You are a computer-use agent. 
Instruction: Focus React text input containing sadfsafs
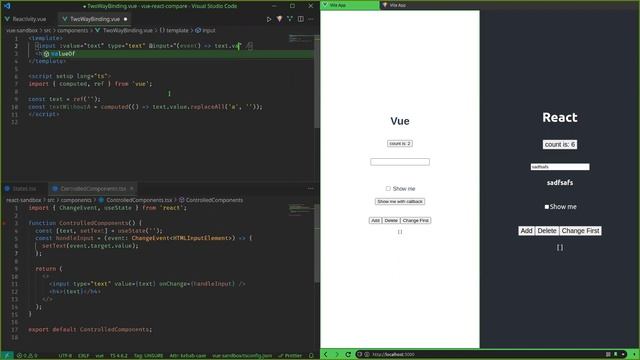point(560,167)
